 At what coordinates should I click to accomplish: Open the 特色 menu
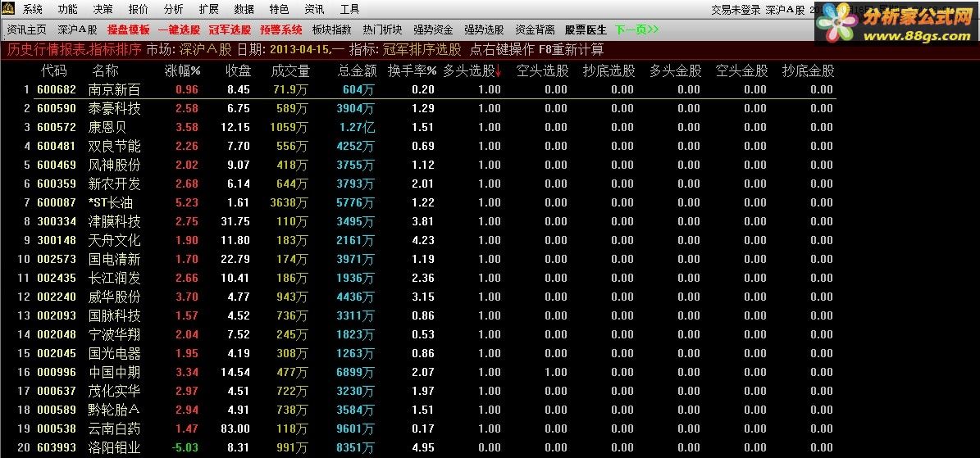[x=280, y=9]
